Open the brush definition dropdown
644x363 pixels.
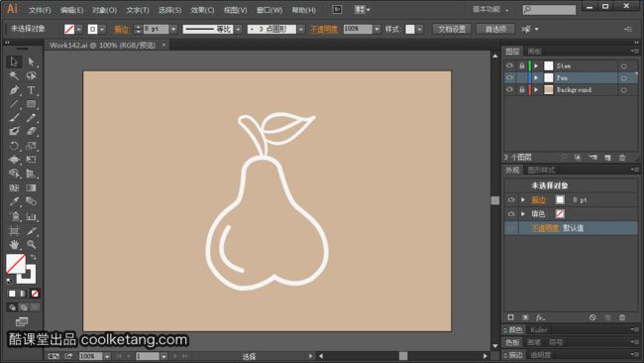tap(301, 29)
